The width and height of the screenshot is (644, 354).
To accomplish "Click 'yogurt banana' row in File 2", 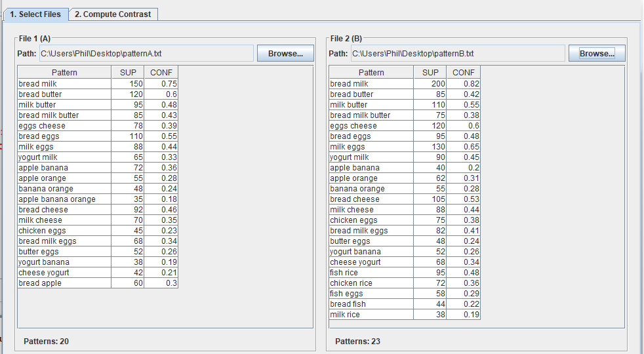I will click(x=371, y=252).
